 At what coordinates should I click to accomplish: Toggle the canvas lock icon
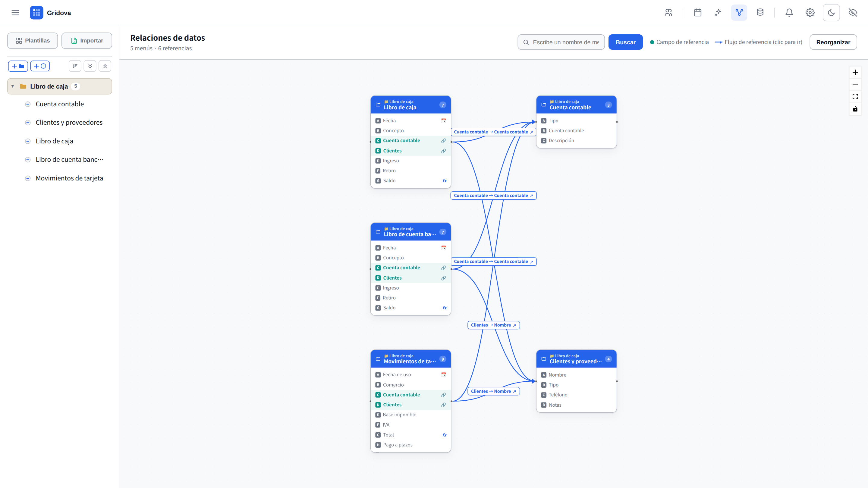point(855,109)
